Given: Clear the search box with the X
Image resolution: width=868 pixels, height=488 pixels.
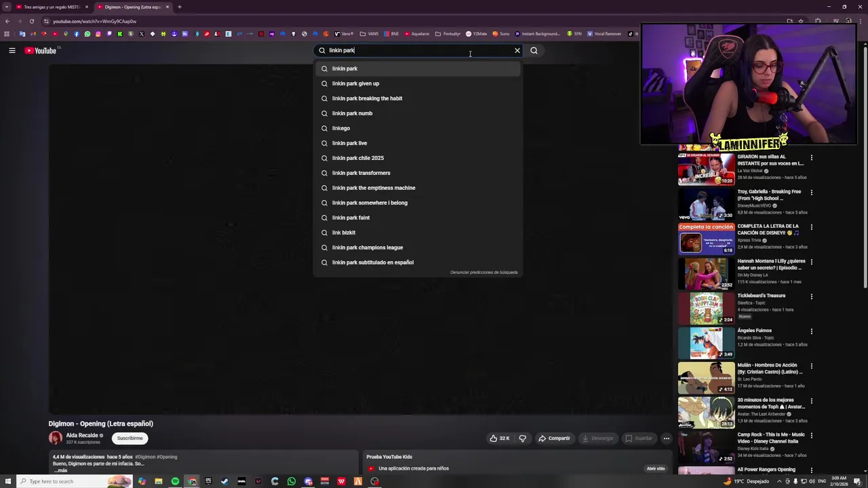Looking at the screenshot, I should click(x=517, y=50).
